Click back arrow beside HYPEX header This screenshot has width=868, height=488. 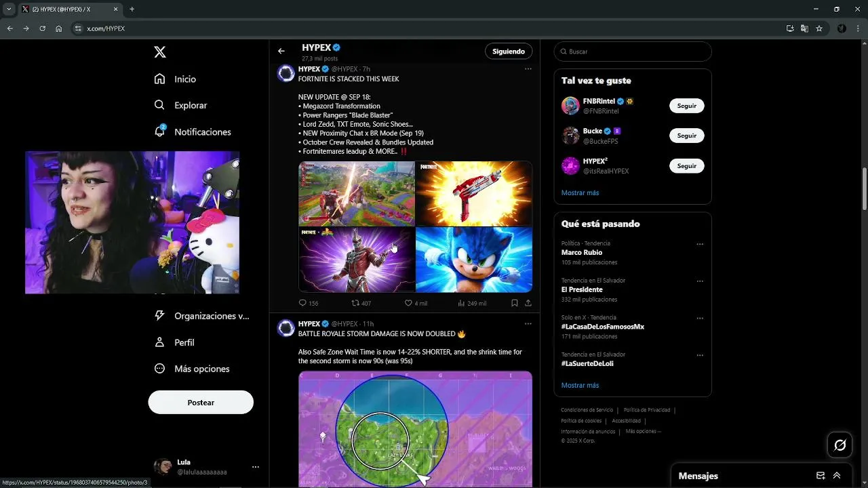[x=281, y=51]
